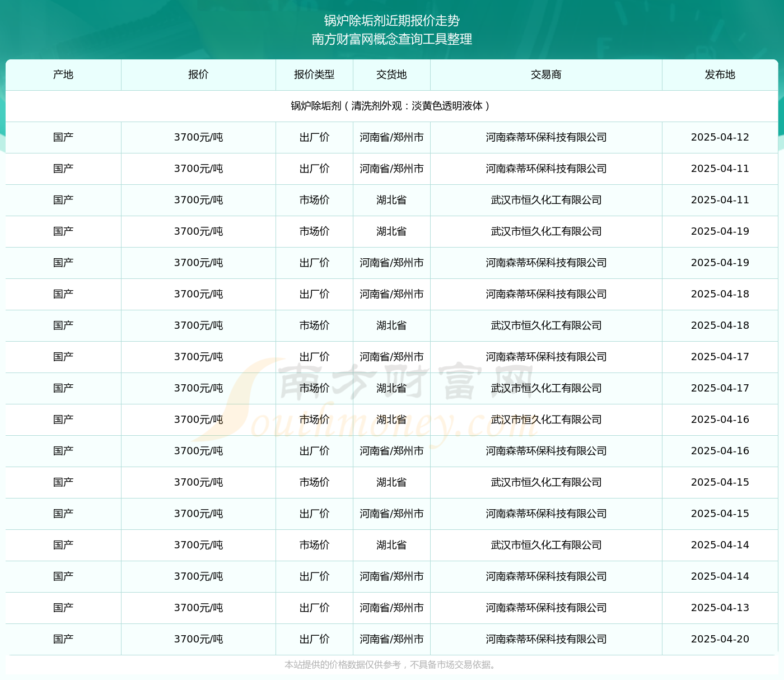Click 出厂价 in the 2025-04-12 row
784x680 pixels.
pos(314,137)
